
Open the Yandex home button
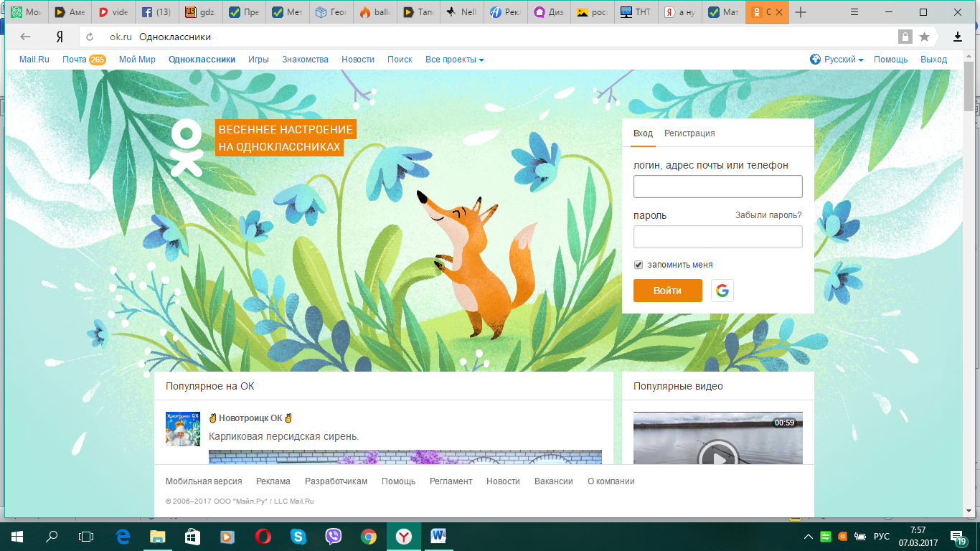click(60, 37)
